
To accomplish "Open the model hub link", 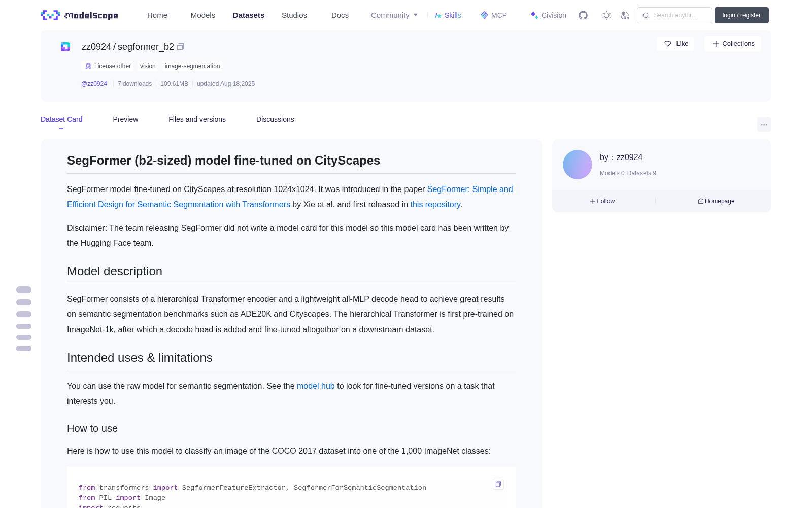I will tap(316, 386).
